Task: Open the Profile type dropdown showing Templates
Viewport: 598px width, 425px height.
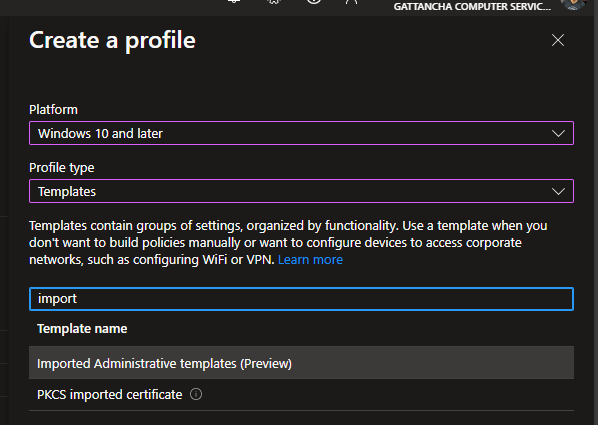Action: point(301,191)
